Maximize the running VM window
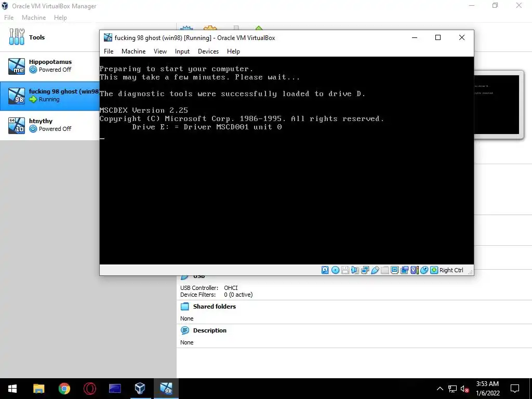 click(438, 37)
